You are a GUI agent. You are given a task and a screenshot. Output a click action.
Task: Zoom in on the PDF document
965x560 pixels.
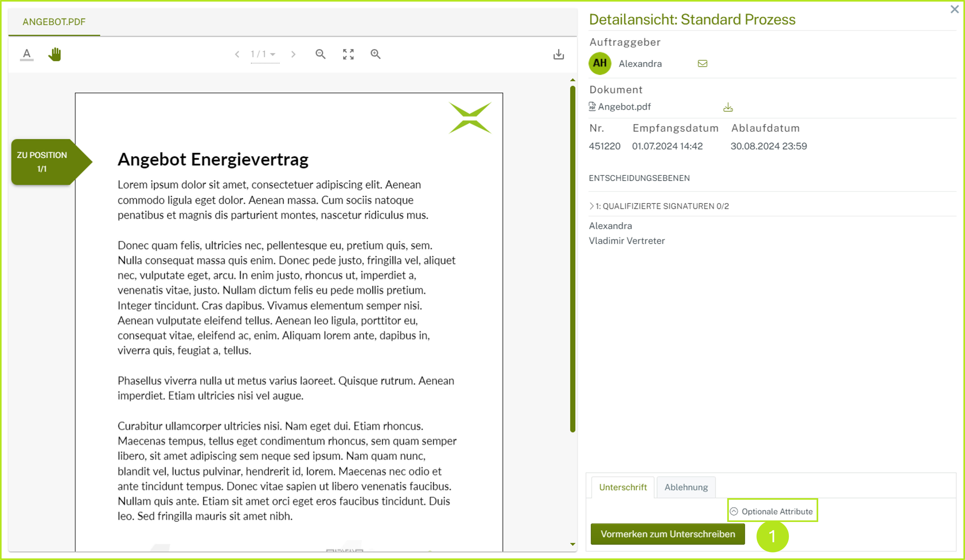coord(376,54)
